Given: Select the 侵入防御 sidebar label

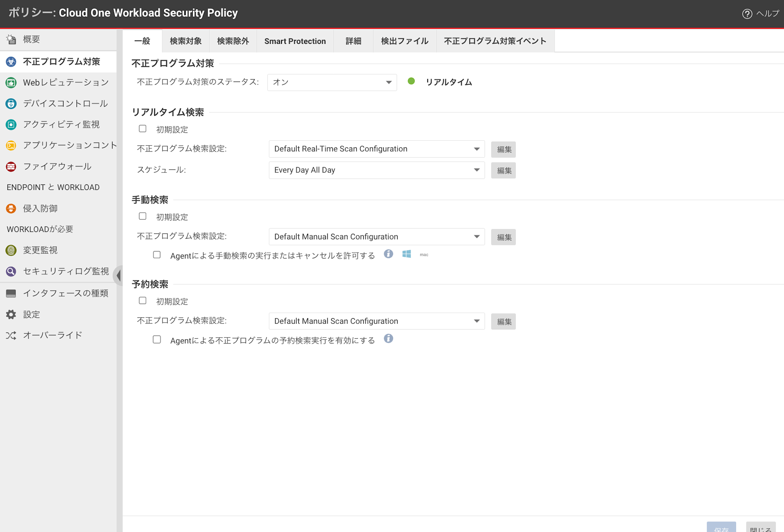Looking at the screenshot, I should [x=40, y=208].
